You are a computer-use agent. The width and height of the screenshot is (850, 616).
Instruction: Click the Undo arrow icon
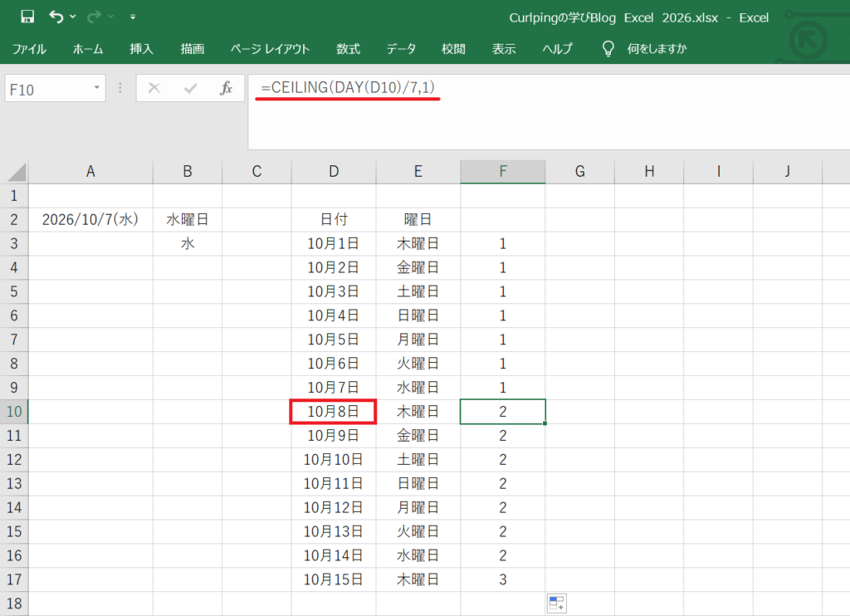tap(56, 17)
